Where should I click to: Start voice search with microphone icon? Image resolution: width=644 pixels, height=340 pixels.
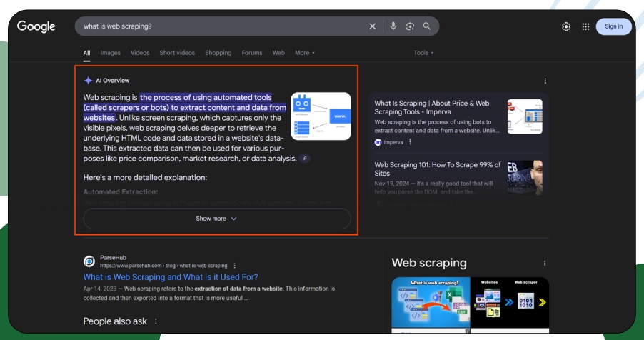(393, 26)
